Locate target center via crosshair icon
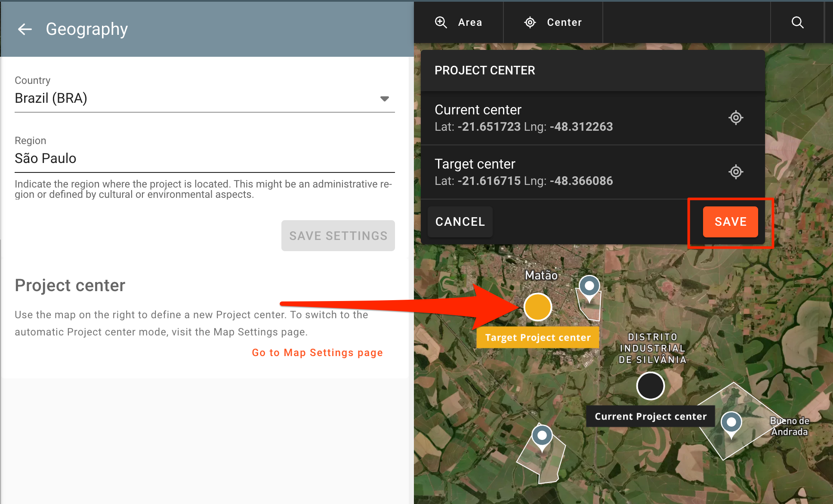The image size is (833, 504). [736, 172]
